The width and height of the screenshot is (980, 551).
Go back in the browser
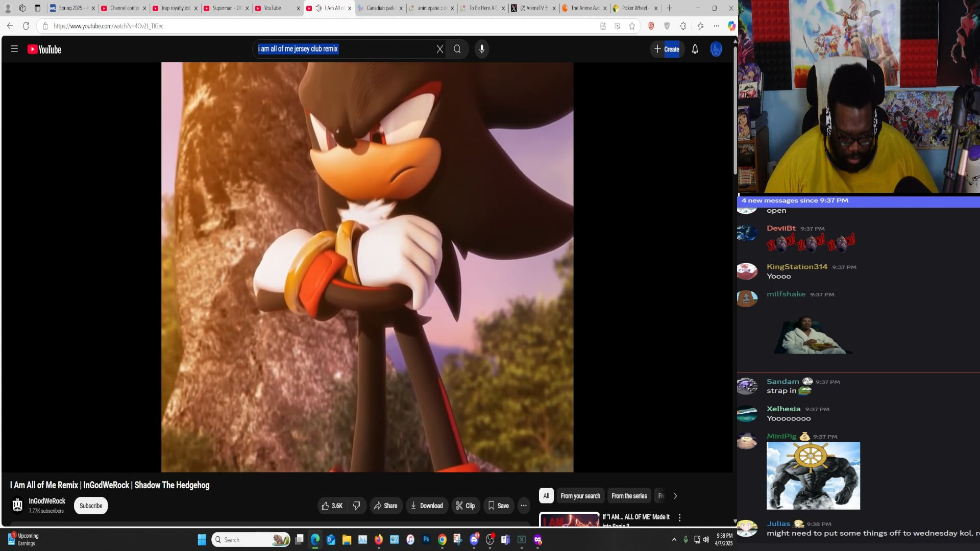10,26
